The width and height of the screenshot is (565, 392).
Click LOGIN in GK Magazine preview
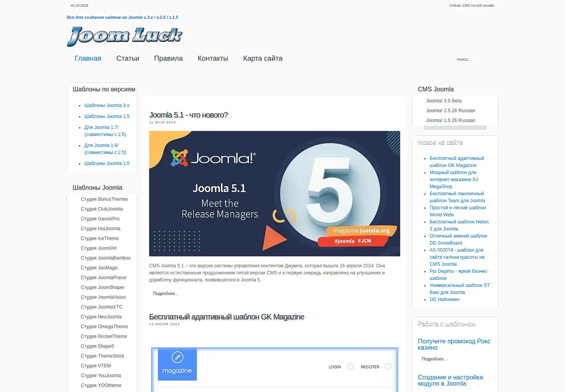(335, 367)
